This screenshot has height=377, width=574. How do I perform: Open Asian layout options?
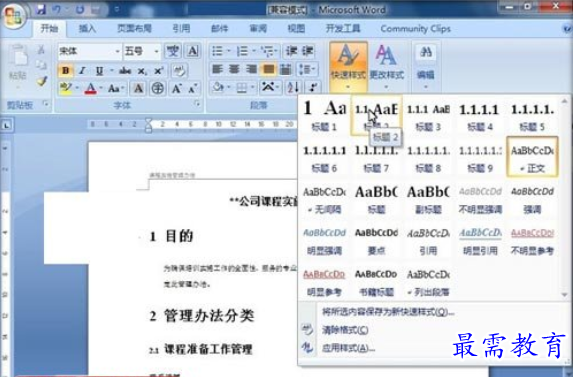pyautogui.click(x=270, y=87)
